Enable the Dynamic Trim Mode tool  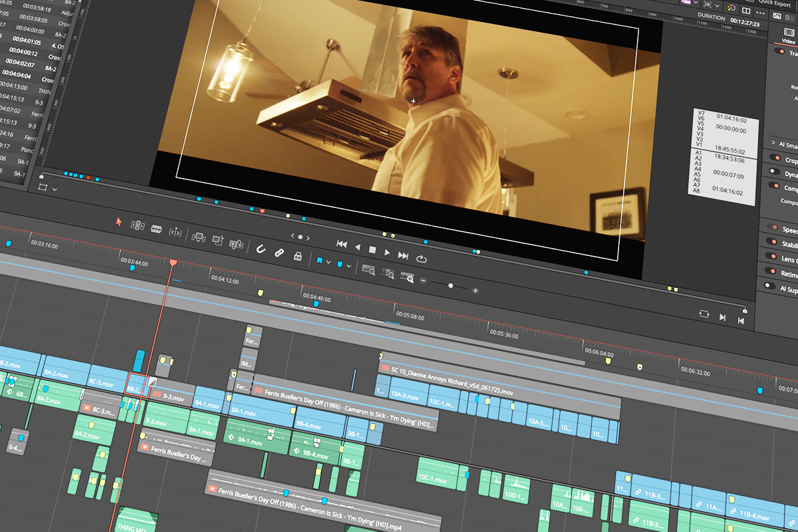tap(176, 232)
